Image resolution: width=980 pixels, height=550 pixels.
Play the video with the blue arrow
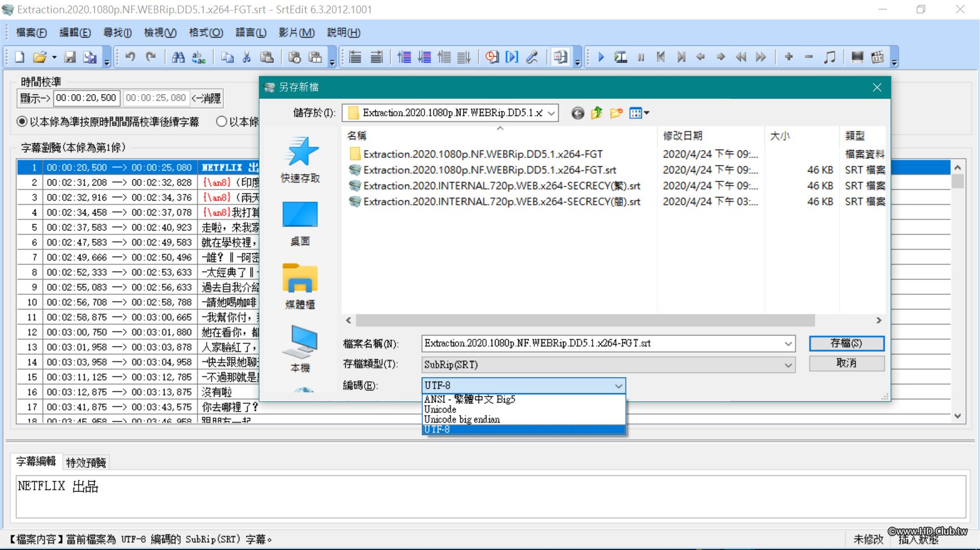[x=601, y=57]
